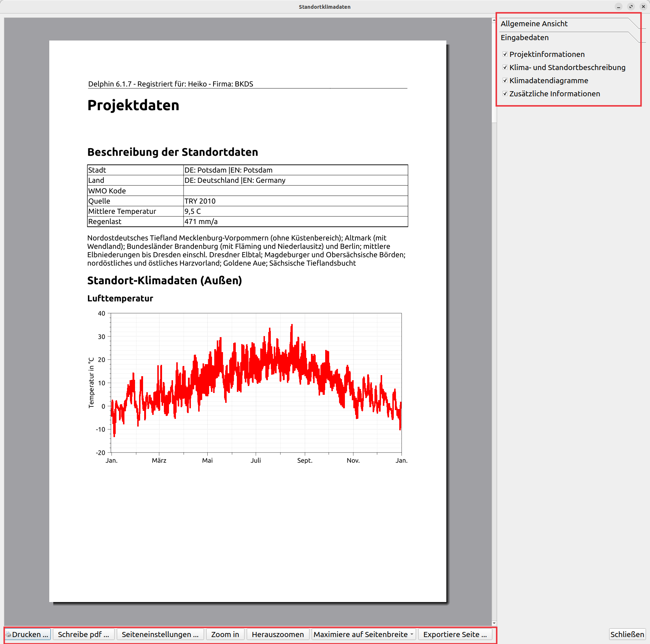Click the 'TRY 2010' source cell
Image resolution: width=650 pixels, height=644 pixels.
[x=296, y=201]
